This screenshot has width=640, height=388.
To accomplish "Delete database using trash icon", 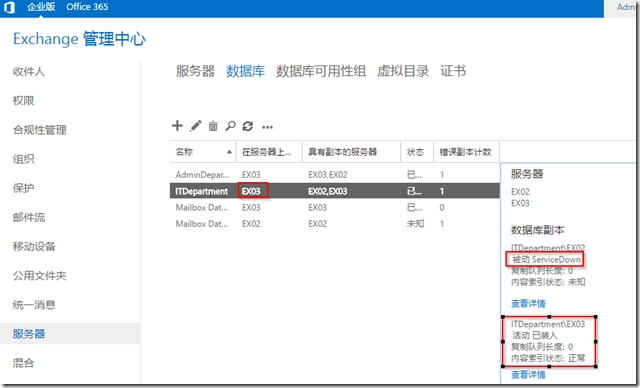I will [x=213, y=126].
